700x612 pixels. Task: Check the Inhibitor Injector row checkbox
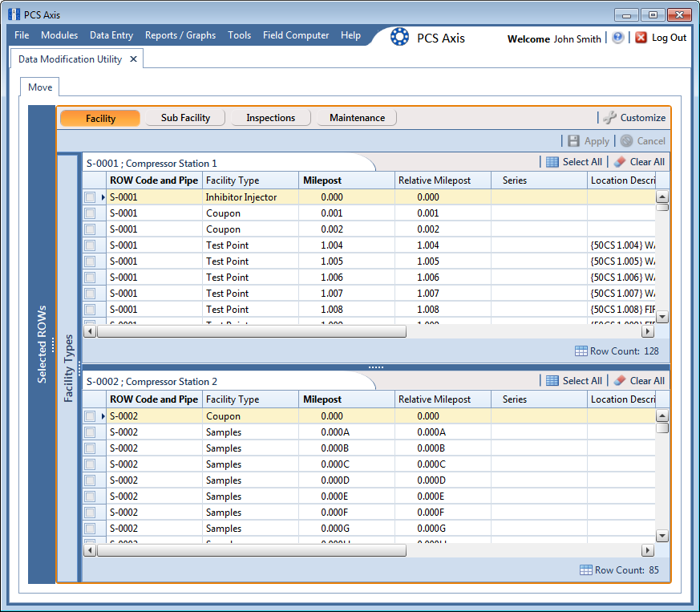(90, 197)
